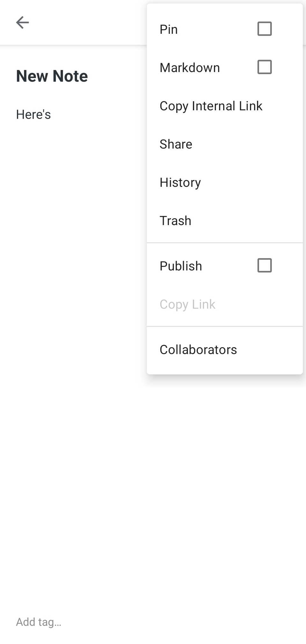Image resolution: width=306 pixels, height=644 pixels.
Task: Click Trash in the options menu
Action: pos(175,220)
